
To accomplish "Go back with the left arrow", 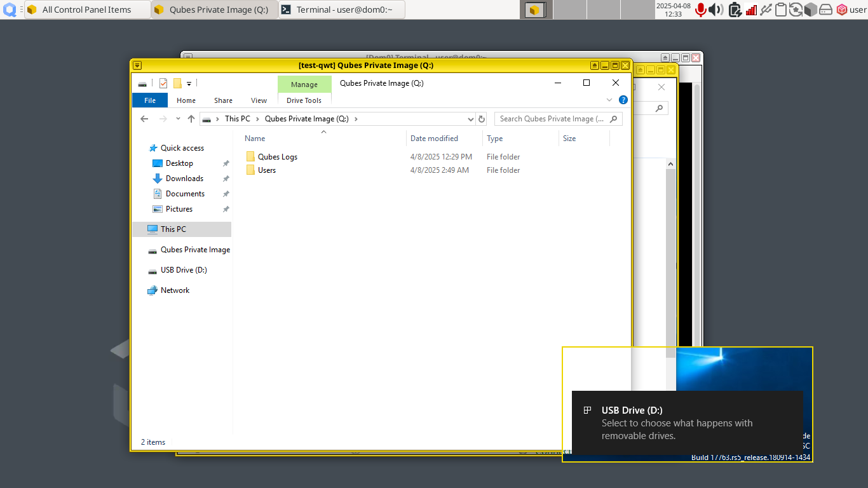I will pos(144,119).
